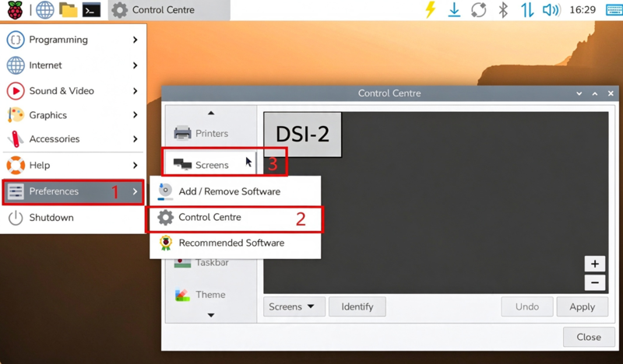Click the Graphics paint palette icon
The height and width of the screenshot is (364, 623).
click(16, 115)
